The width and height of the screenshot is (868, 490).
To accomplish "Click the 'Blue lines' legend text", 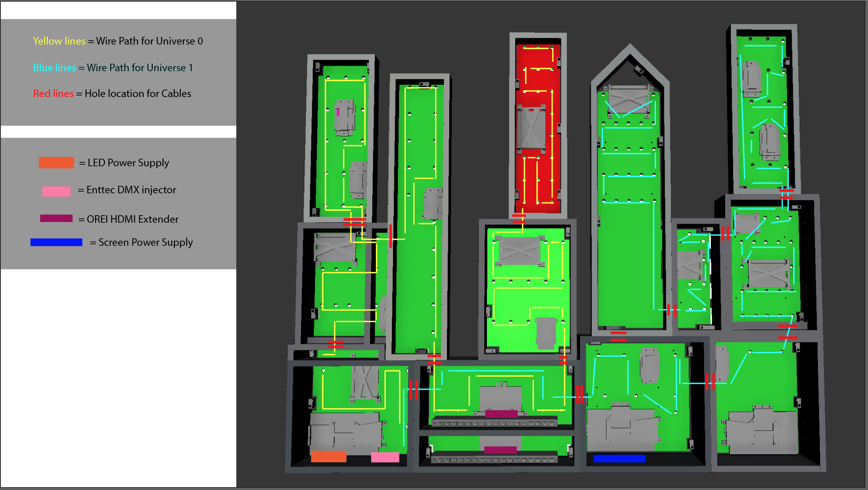I will 54,68.
